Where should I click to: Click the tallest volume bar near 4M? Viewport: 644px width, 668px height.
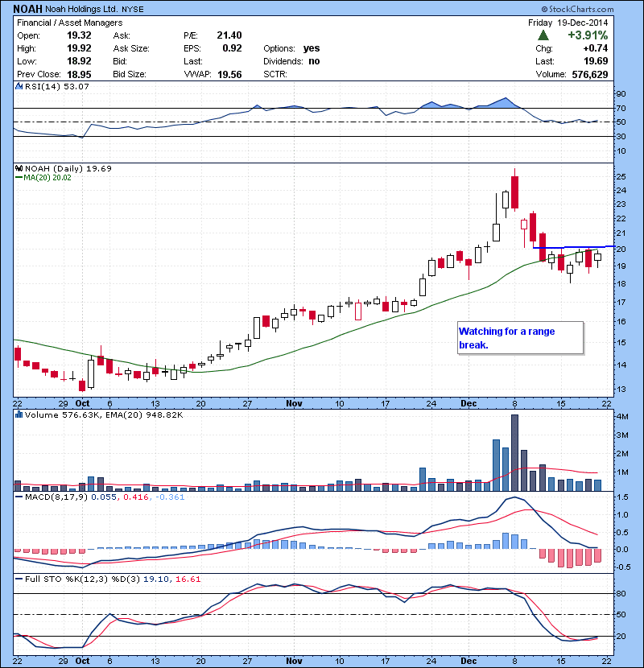[515, 452]
